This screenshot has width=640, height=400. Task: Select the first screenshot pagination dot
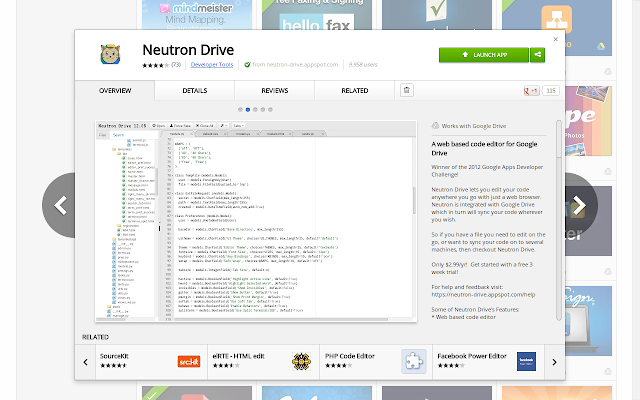click(x=240, y=109)
